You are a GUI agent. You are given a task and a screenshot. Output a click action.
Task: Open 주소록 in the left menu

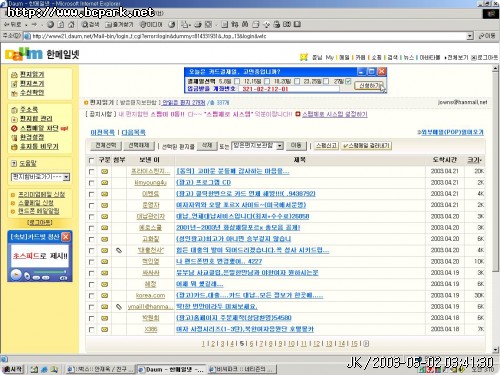tap(29, 109)
